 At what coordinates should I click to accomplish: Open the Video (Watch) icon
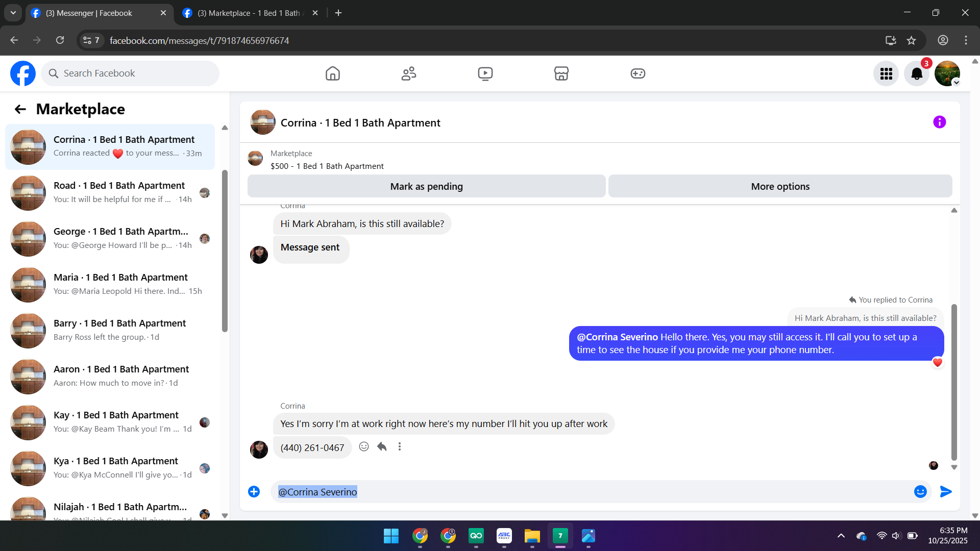(x=485, y=73)
